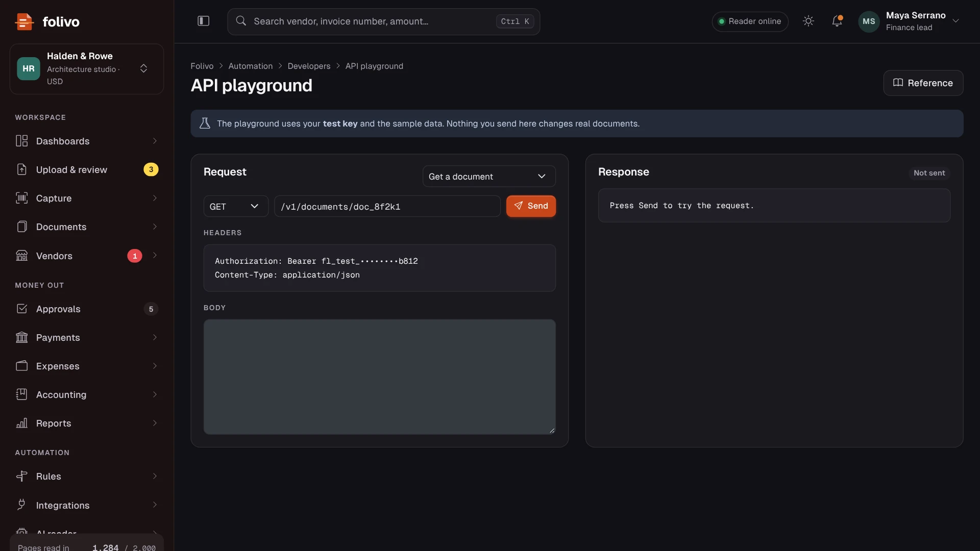Toggle the sidebar collapse icon
Viewport: 980px width, 551px height.
203,21
